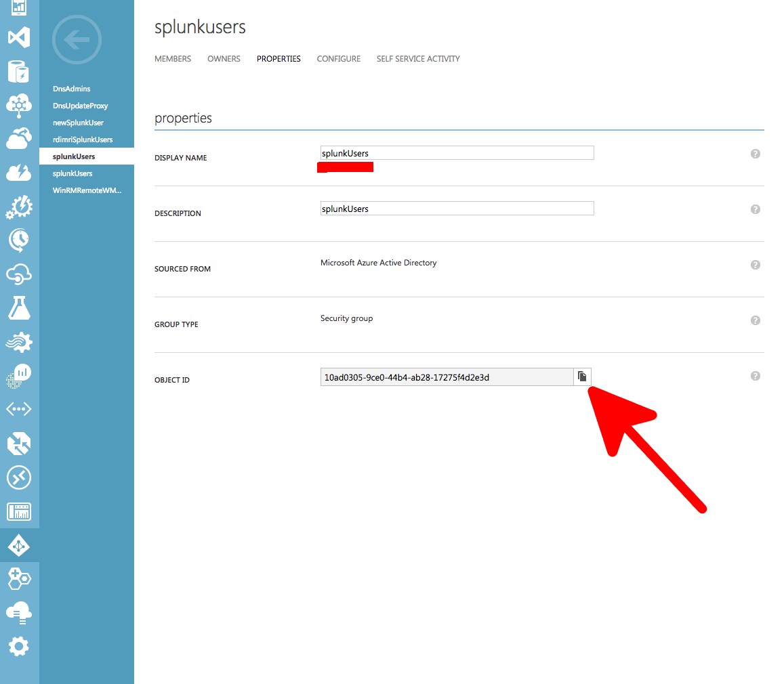Select WinRMRemoteWM... group in list
Image resolution: width=784 pixels, height=684 pixels.
click(87, 190)
